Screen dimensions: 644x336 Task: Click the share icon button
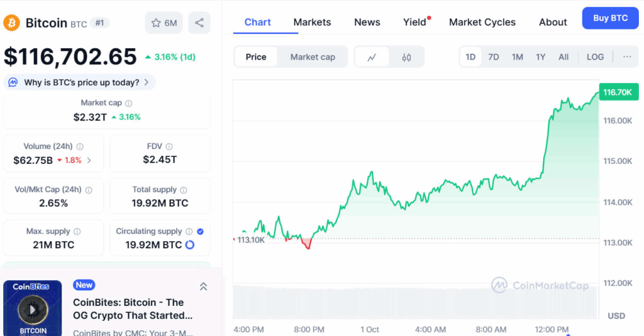(x=199, y=23)
